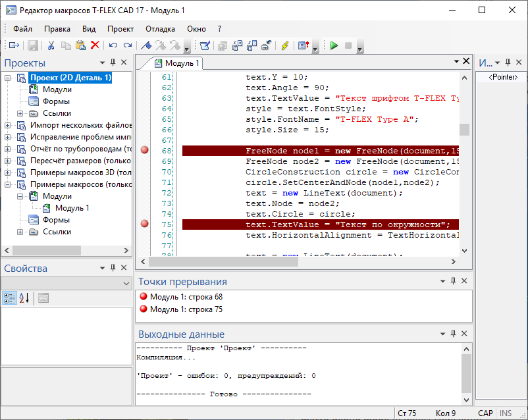Click the Exit editor icon in toolbar

13,45
